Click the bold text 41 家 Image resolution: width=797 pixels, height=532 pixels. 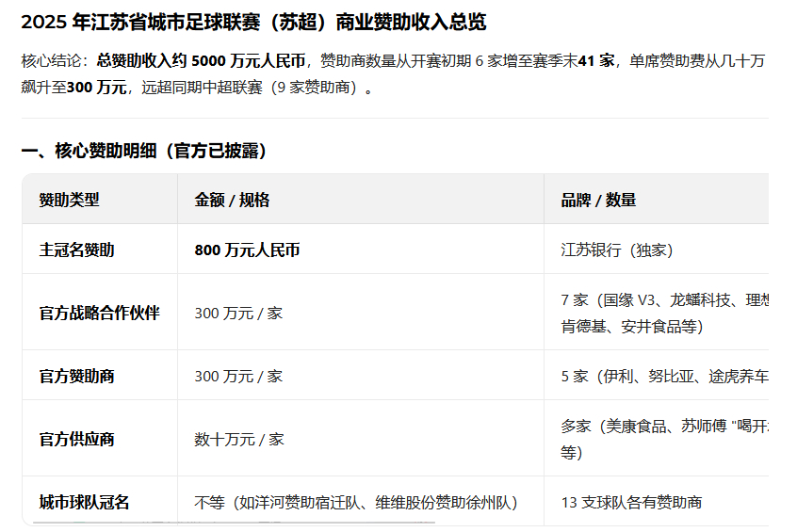[x=596, y=61]
